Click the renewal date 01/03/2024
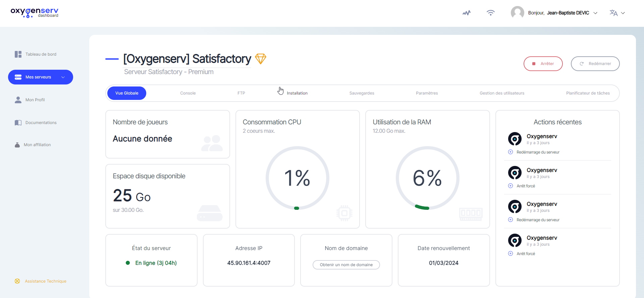The height and width of the screenshot is (298, 644). 444,263
